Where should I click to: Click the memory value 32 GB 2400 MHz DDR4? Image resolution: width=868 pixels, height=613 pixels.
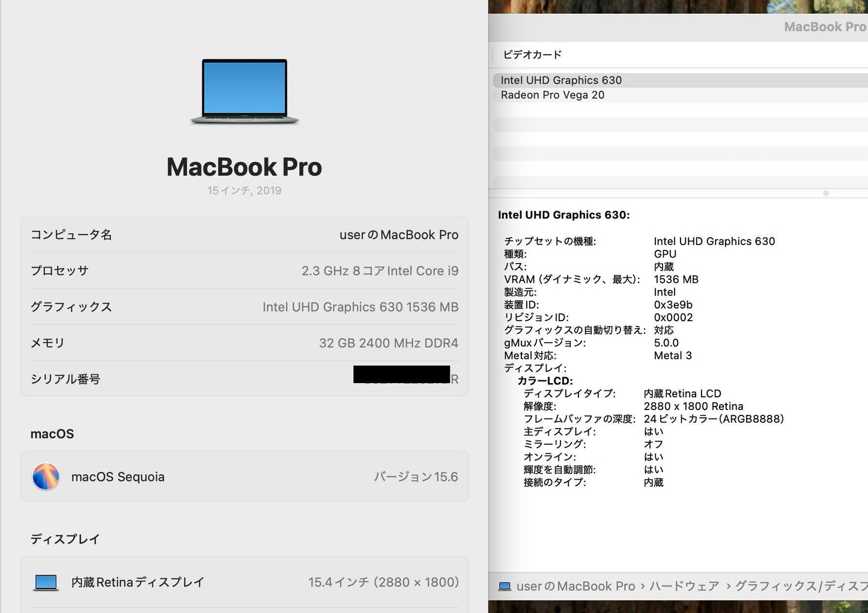pyautogui.click(x=389, y=343)
